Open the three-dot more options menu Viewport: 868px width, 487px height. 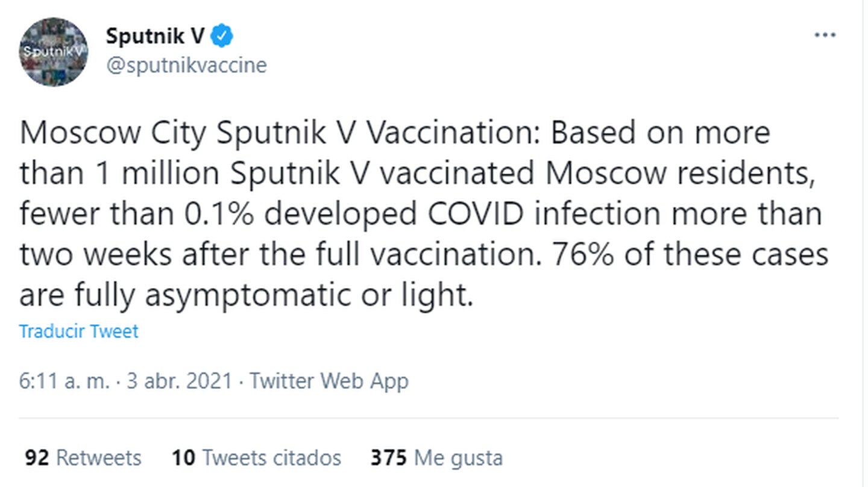coord(825,36)
